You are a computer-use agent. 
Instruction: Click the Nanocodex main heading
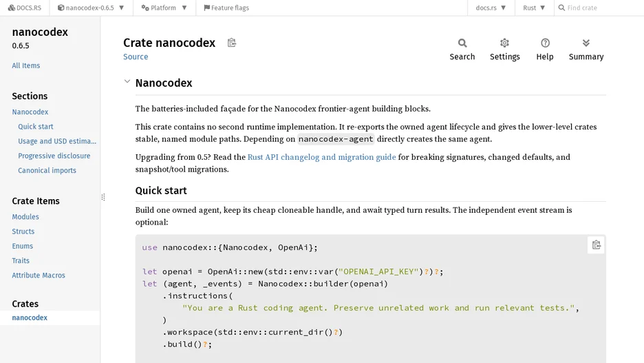164,83
